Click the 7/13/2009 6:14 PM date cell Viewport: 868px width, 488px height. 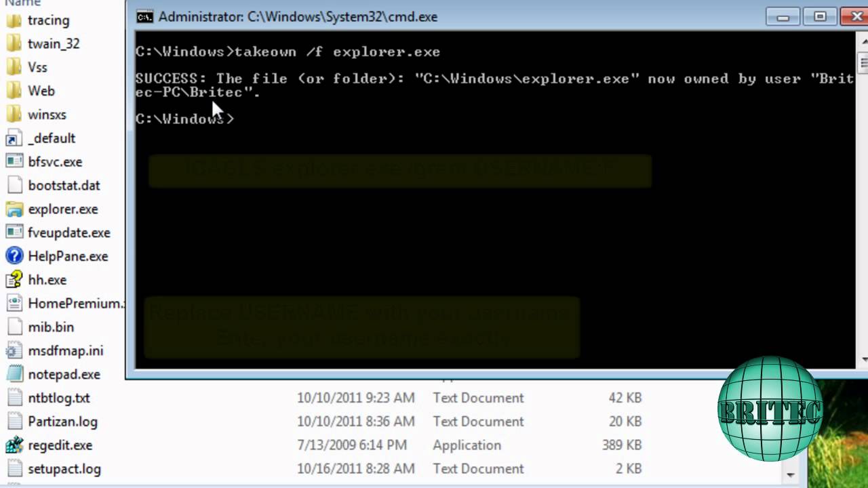[352, 445]
